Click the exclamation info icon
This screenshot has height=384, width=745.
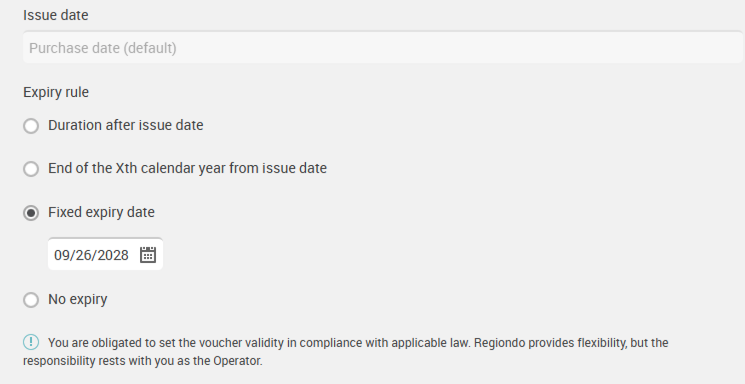pyautogui.click(x=31, y=342)
